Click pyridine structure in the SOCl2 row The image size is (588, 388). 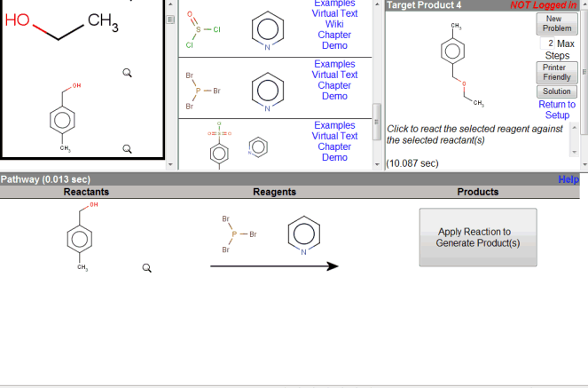269,29
